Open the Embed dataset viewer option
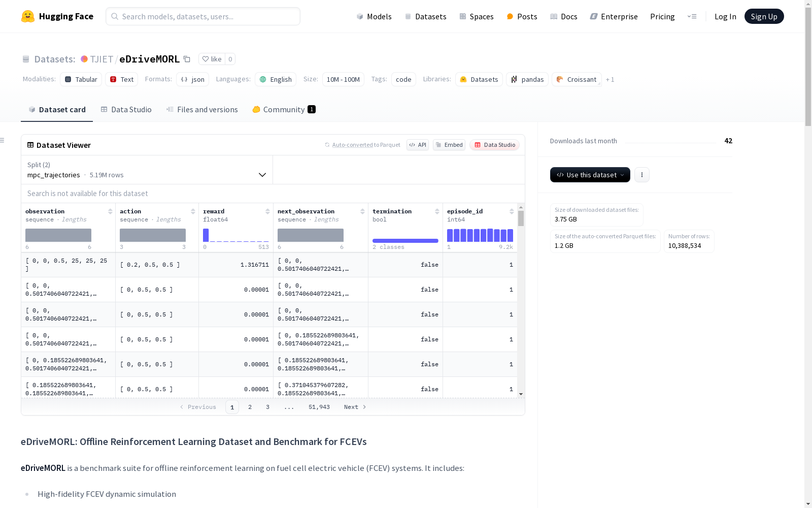The height and width of the screenshot is (508, 812). click(449, 145)
